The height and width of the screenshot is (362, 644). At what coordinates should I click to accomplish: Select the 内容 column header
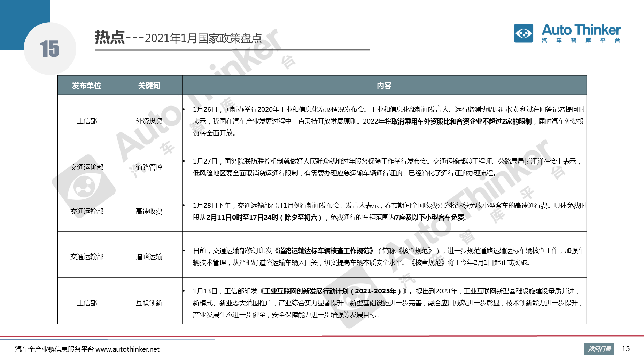[384, 85]
